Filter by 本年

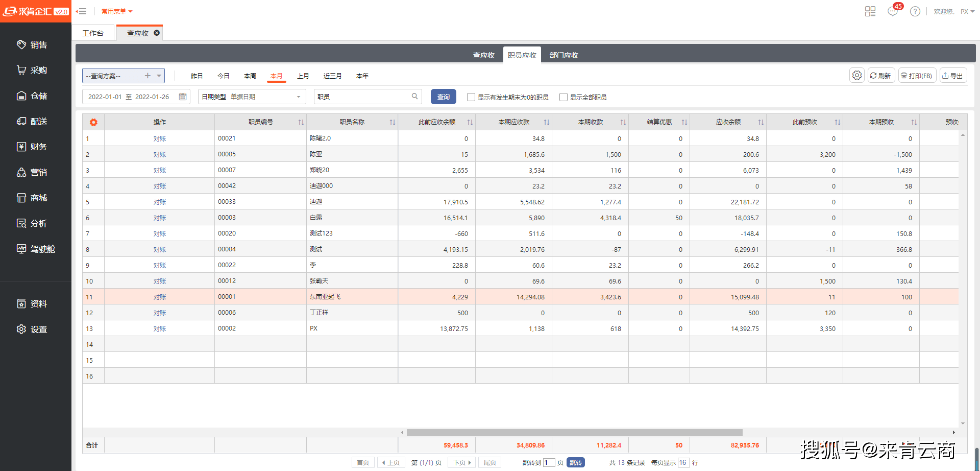362,76
